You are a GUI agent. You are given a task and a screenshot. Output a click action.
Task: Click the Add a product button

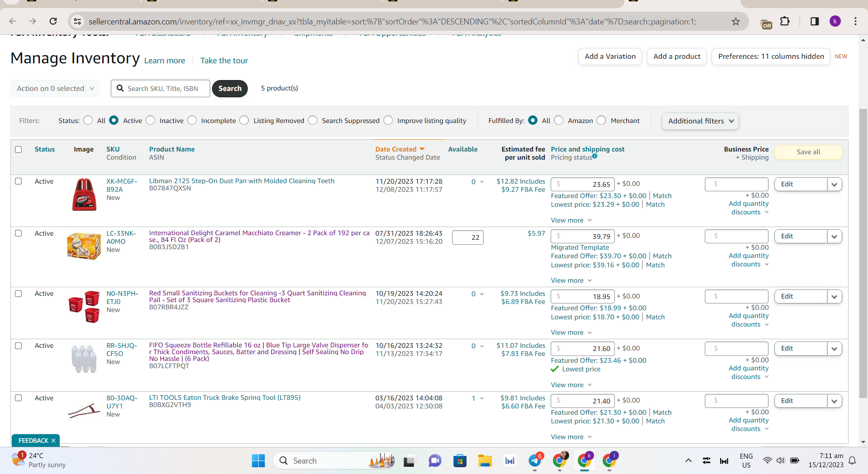pyautogui.click(x=677, y=57)
